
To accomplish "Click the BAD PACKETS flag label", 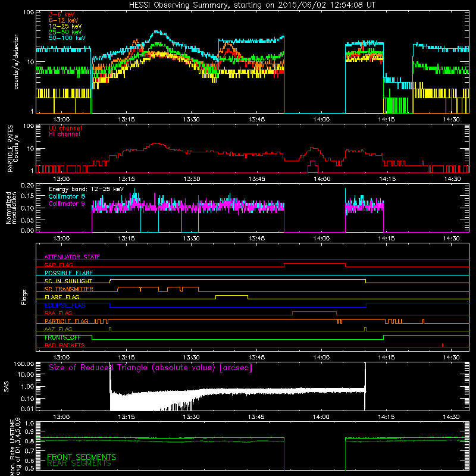I will (65, 345).
